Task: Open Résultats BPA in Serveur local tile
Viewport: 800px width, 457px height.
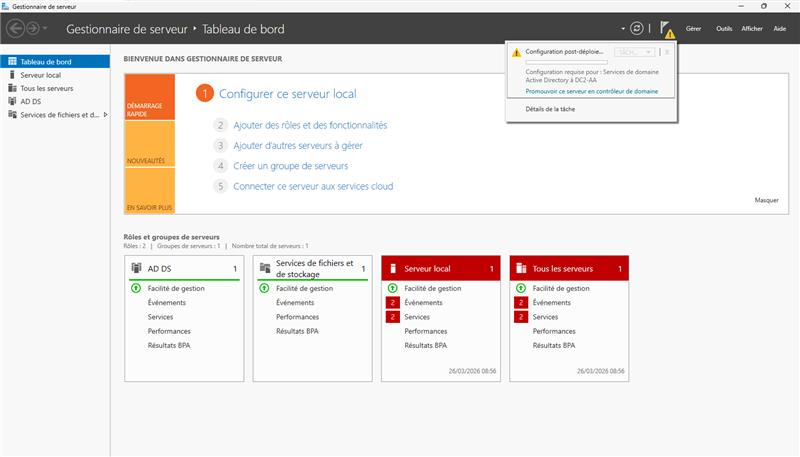Action: tap(426, 345)
